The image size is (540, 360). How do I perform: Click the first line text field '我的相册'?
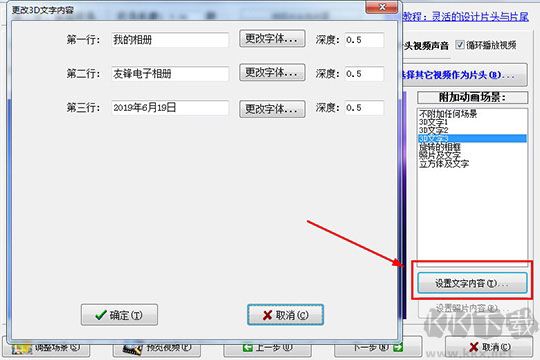point(170,40)
